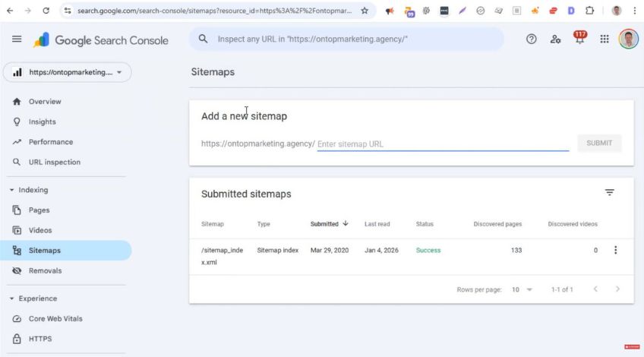Click the browser address bar URL
Viewport: 644px width, 357px height.
point(214,11)
